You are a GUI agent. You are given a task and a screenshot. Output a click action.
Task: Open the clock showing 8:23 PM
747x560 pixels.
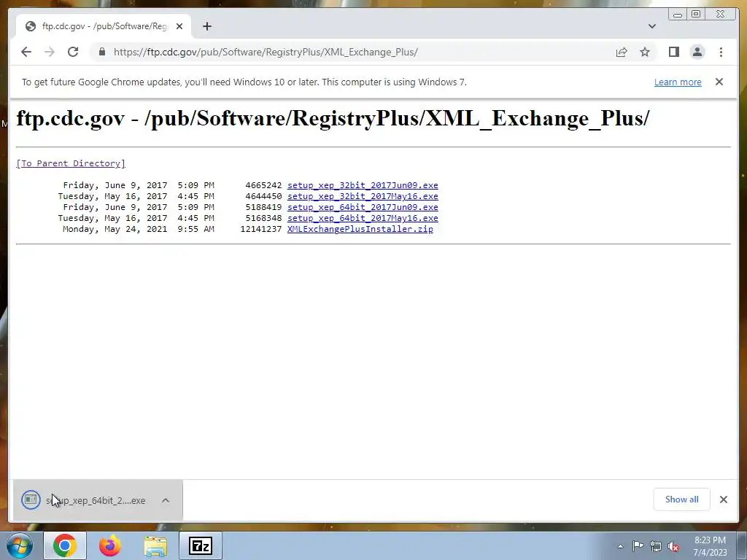pyautogui.click(x=710, y=545)
